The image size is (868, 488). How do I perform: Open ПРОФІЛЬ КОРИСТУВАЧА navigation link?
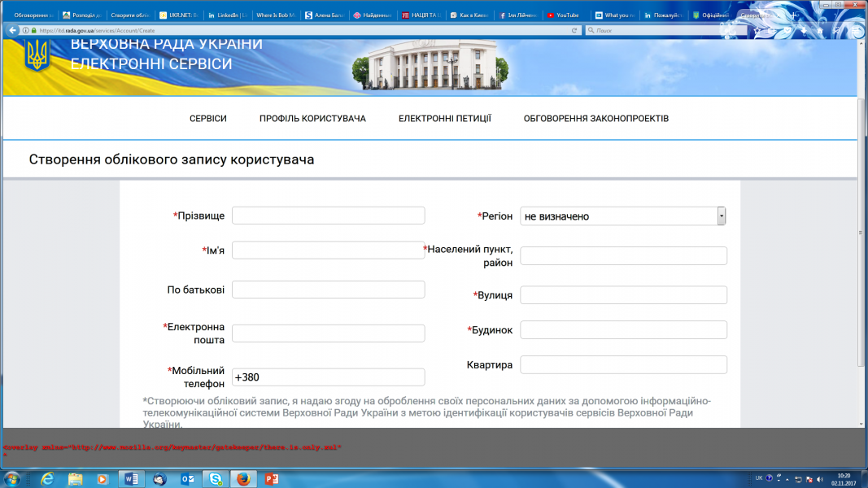312,119
